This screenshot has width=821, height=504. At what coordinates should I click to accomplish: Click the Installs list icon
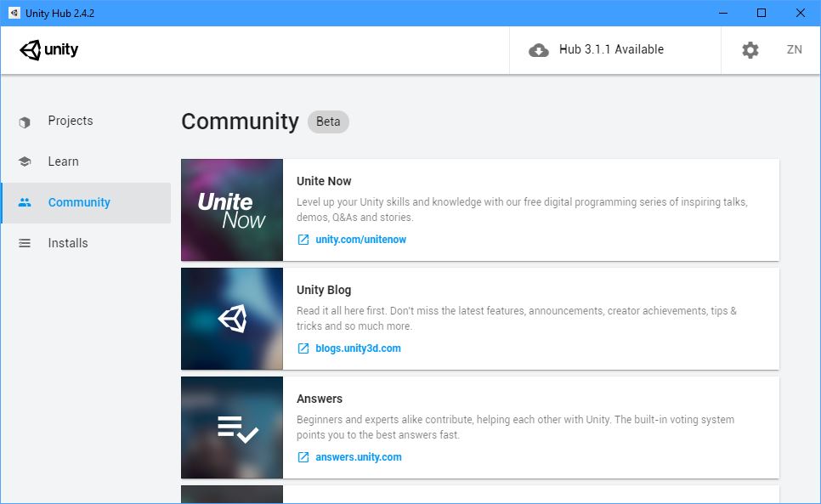(25, 243)
